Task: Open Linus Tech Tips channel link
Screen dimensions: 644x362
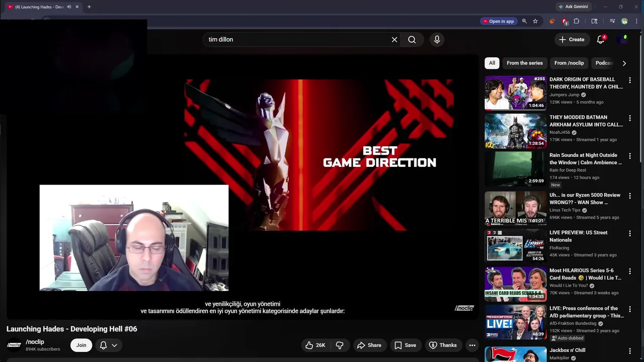Action: pos(565,210)
